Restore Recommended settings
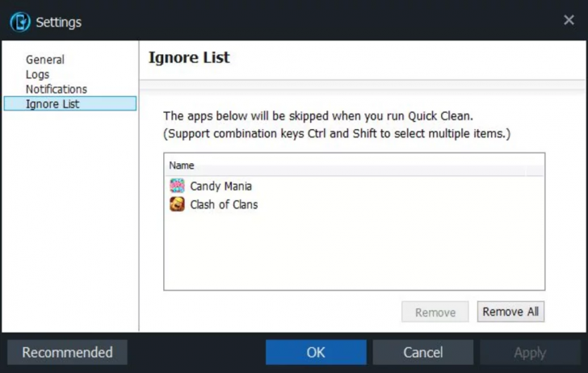The height and width of the screenshot is (373, 588). pos(67,352)
